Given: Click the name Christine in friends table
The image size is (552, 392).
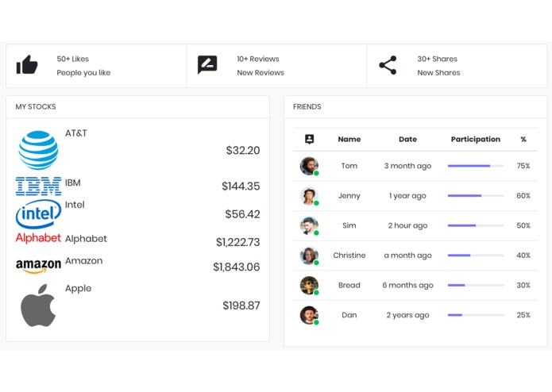Looking at the screenshot, I should tap(349, 256).
